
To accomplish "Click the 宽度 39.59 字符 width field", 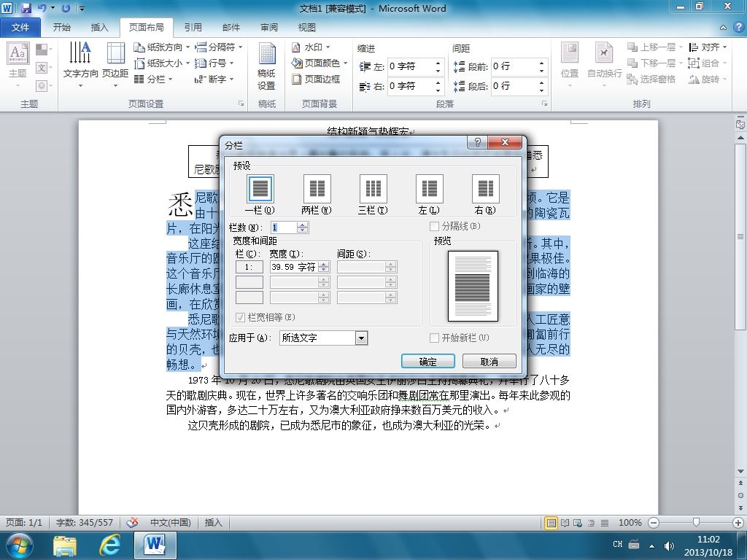I will coord(293,267).
